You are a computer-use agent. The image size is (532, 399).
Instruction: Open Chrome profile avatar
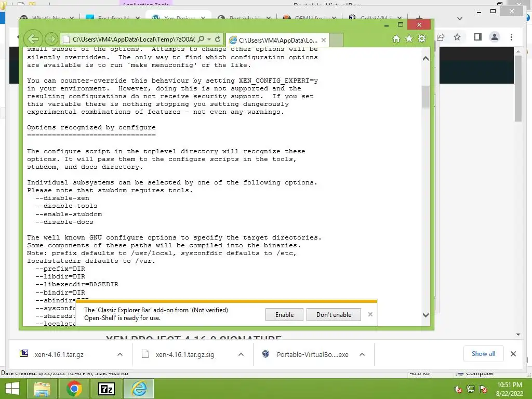click(x=495, y=37)
